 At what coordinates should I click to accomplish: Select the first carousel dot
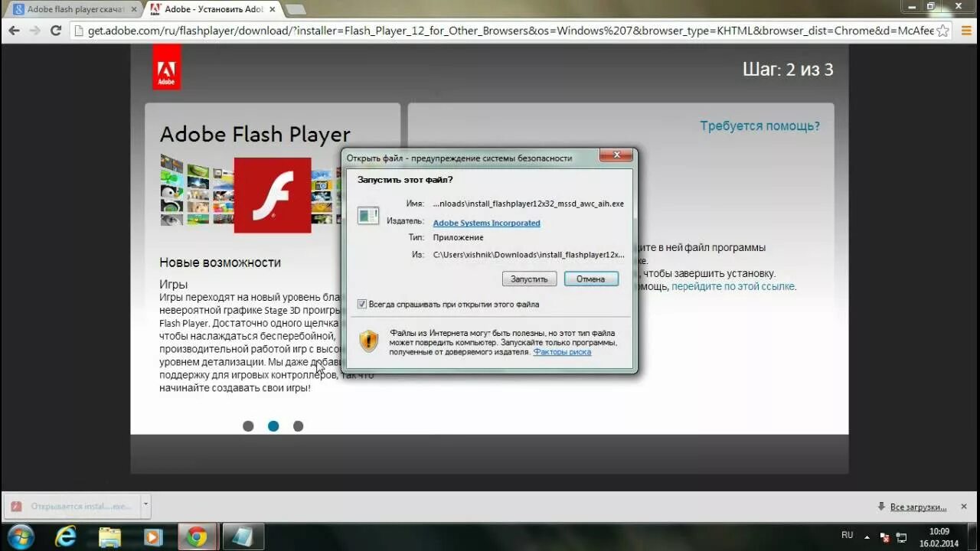tap(248, 426)
